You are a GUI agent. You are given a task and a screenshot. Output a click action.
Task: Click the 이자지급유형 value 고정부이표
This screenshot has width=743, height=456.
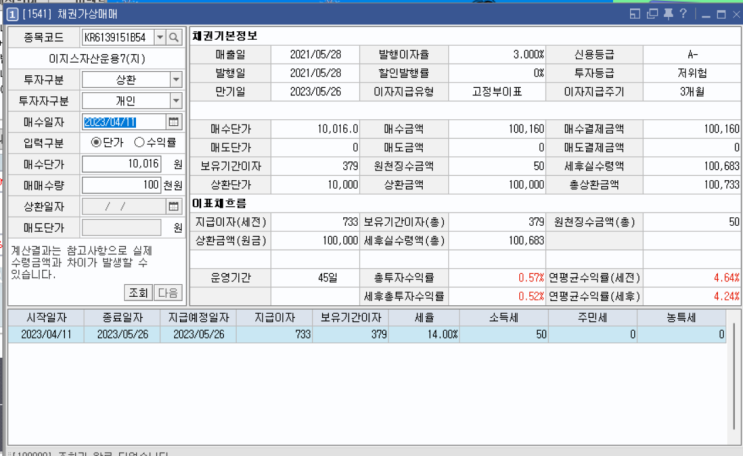click(x=497, y=91)
